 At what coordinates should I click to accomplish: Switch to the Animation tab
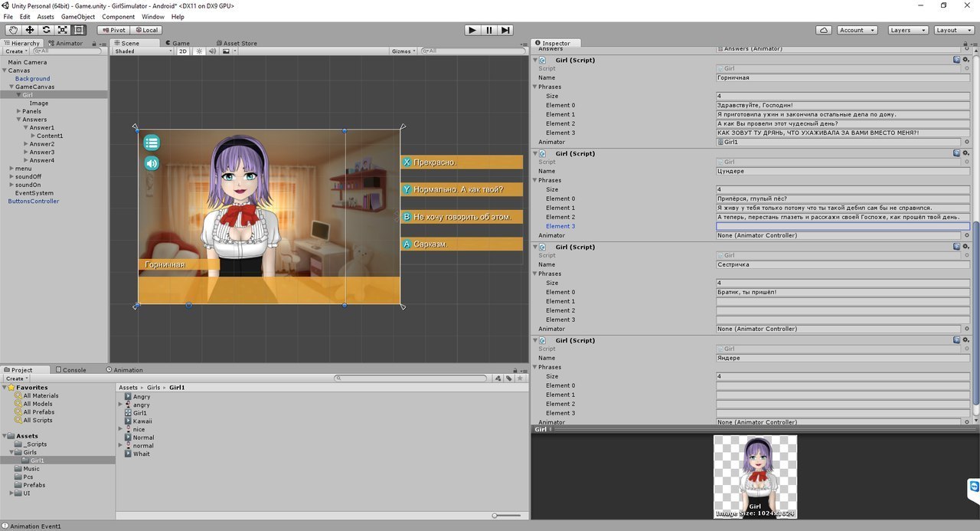[x=124, y=369]
